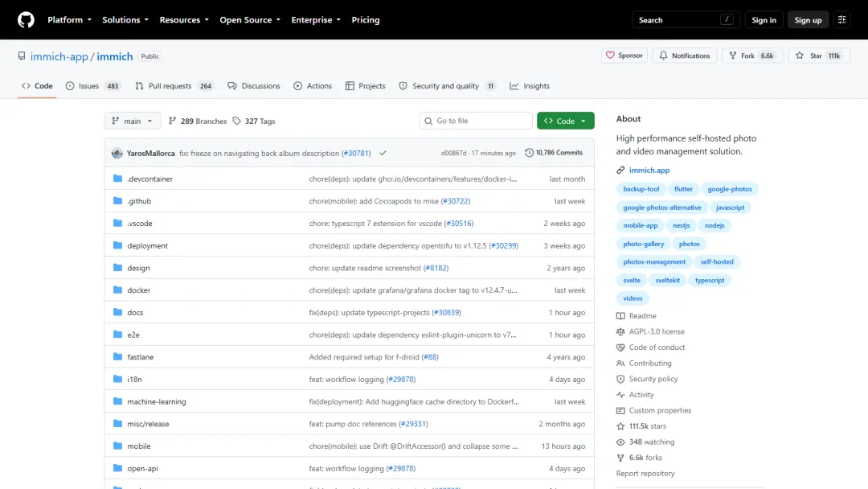Screen dimensions: 868x489
Task: Open the settings icon next to Sign up
Action: click(842, 20)
